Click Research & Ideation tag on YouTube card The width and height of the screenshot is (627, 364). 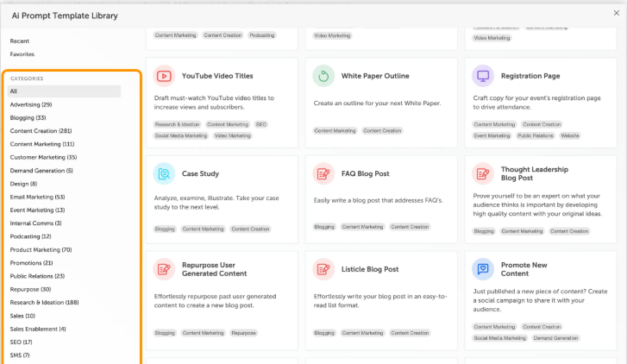point(177,124)
